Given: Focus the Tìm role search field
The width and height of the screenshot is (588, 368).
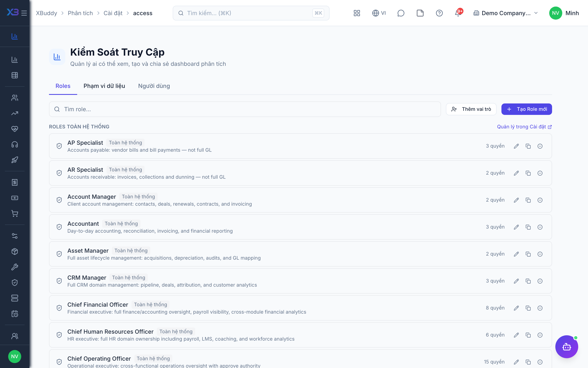Looking at the screenshot, I should 245,109.
